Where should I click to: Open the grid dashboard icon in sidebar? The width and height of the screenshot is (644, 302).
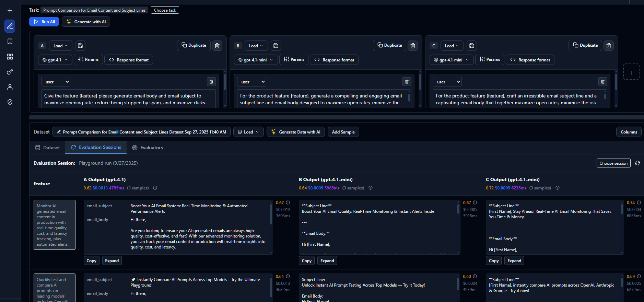pyautogui.click(x=10, y=57)
